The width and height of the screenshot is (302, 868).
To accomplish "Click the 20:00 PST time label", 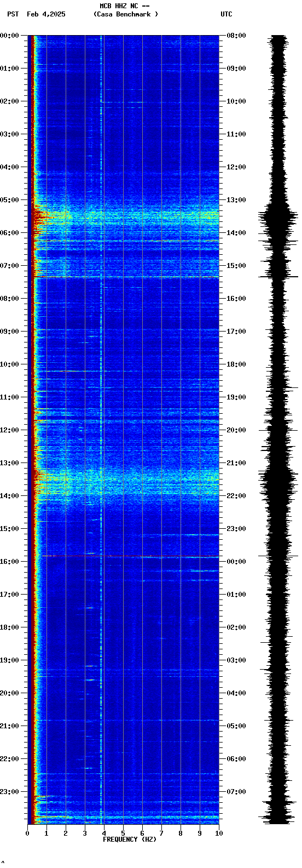I will coord(9,693).
